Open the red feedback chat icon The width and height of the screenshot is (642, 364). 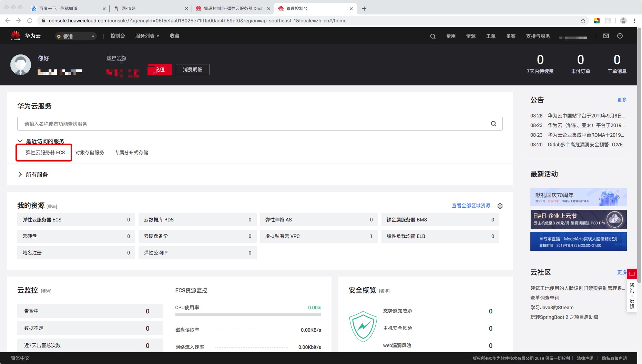point(632,274)
